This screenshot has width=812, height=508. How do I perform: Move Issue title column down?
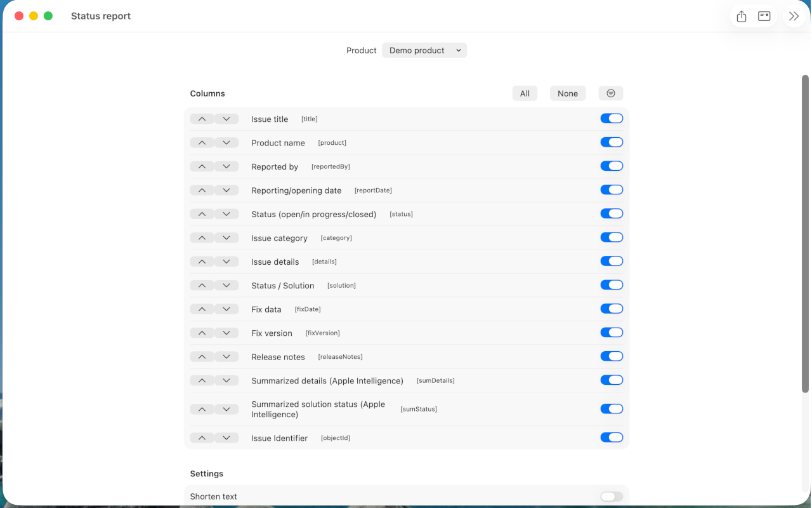pyautogui.click(x=226, y=119)
